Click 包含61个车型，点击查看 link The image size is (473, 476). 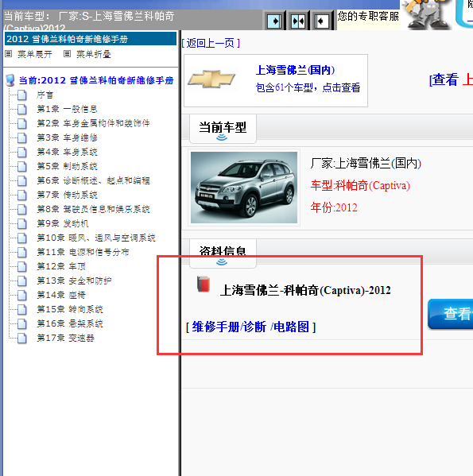click(x=308, y=87)
